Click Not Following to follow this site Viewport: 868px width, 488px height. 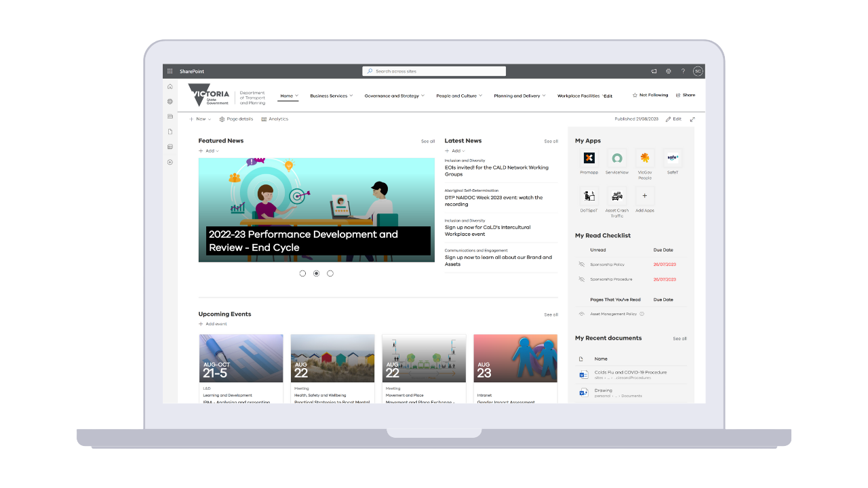[x=650, y=95]
